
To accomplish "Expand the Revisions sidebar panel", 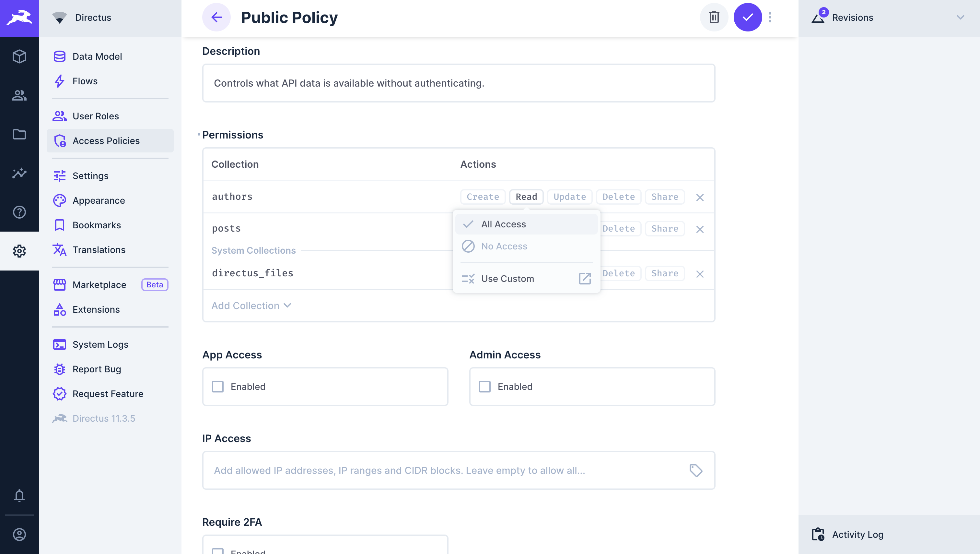I will tap(889, 18).
